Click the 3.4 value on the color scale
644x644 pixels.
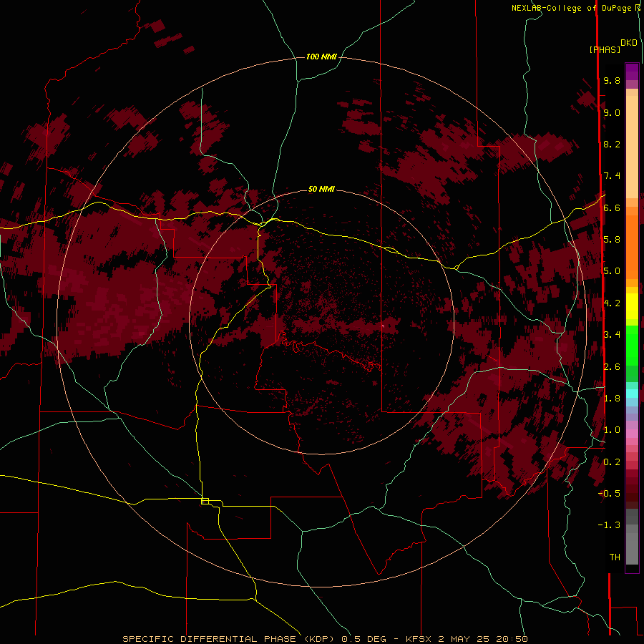pos(612,335)
